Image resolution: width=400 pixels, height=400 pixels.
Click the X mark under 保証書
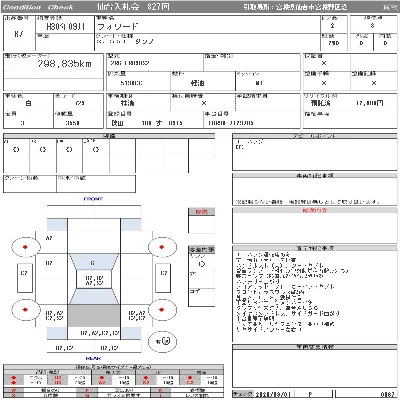tap(324, 63)
